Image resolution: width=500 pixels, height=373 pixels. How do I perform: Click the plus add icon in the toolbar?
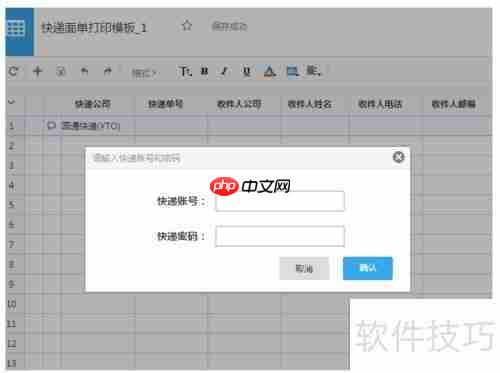point(38,71)
